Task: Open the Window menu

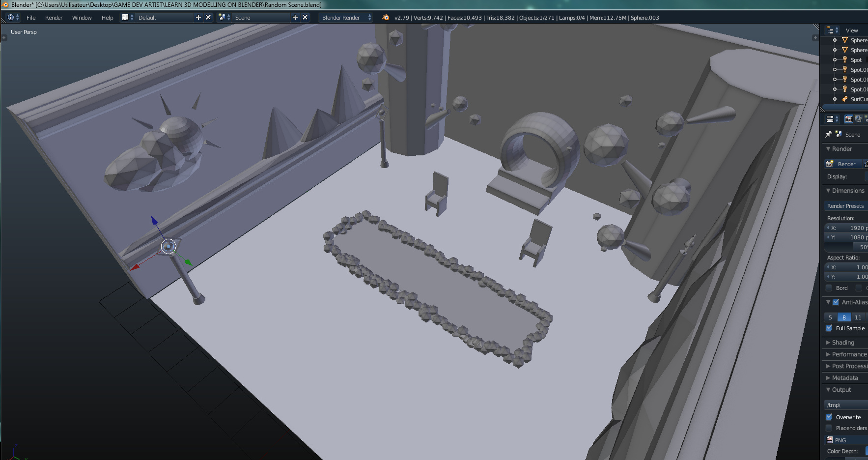Action: 82,17
